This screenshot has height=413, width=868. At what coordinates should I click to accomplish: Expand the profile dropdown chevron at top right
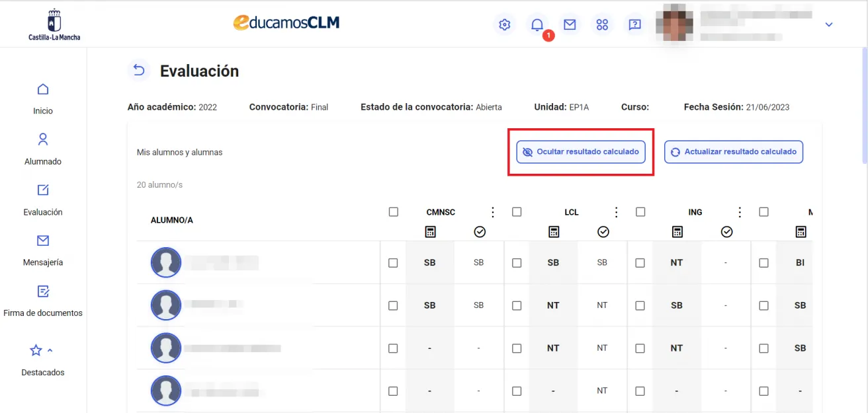(x=829, y=24)
